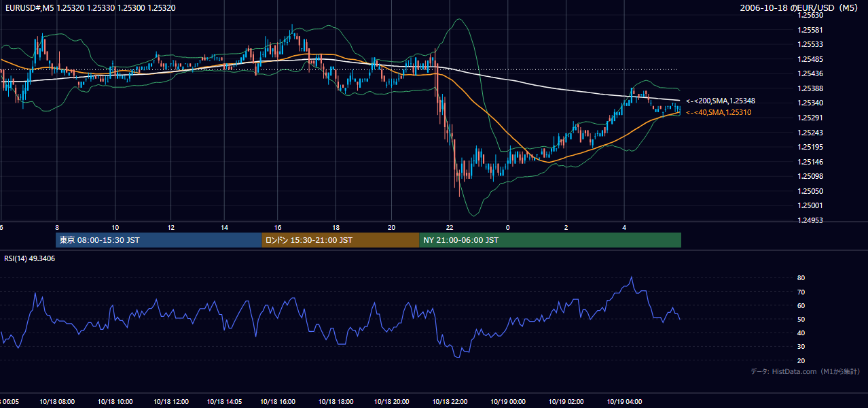This screenshot has height=408, width=868.
Task: Click price axis label 1.25485
Action: click(810, 59)
